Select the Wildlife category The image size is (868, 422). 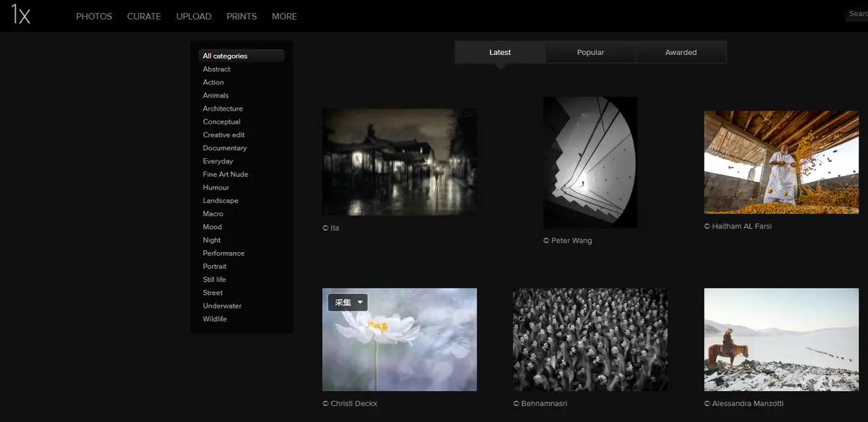point(215,319)
